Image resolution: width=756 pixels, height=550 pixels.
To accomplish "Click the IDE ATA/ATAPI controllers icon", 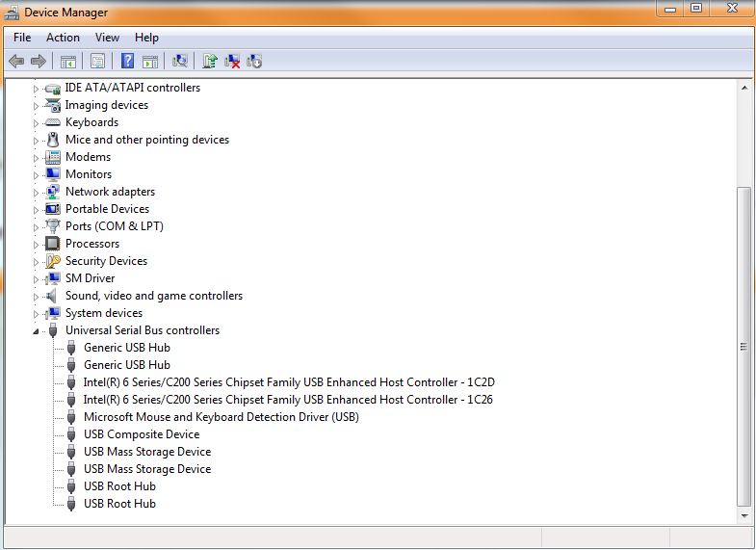I will (53, 89).
